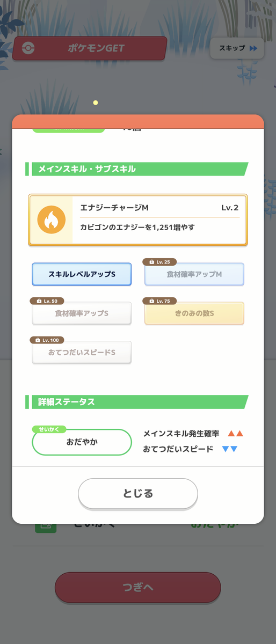
Task: Tap the Poké Ball icon in the ポケモンGET banner
Action: pos(28,48)
